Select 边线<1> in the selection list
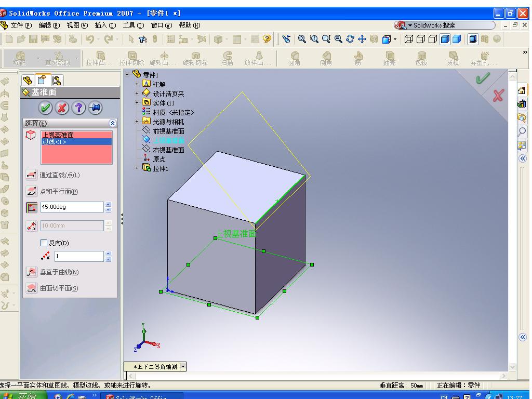Screen dimensions: 532x399 [77, 142]
